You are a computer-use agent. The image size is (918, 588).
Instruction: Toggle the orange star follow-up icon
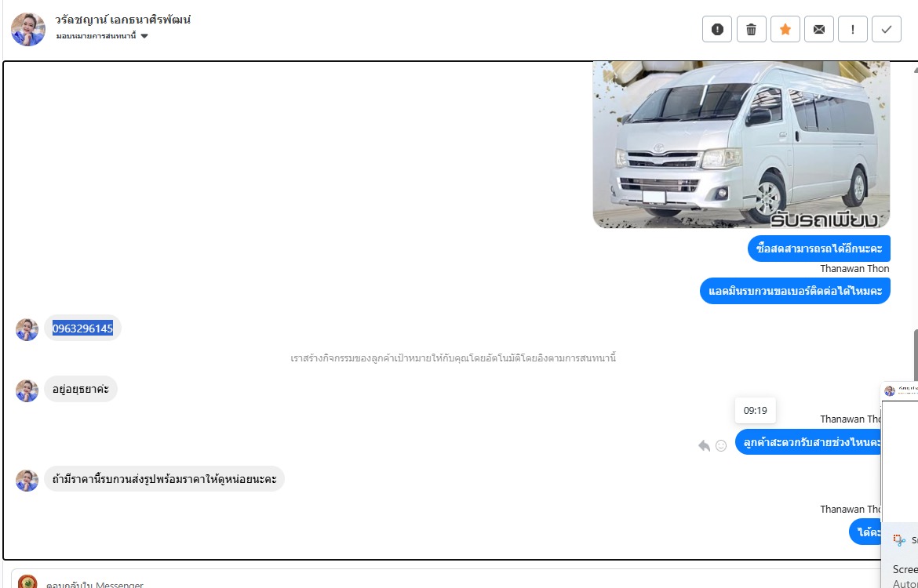[785, 29]
